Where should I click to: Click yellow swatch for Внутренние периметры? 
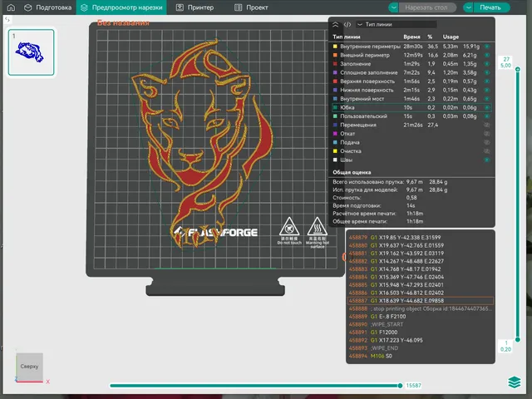tap(335, 47)
